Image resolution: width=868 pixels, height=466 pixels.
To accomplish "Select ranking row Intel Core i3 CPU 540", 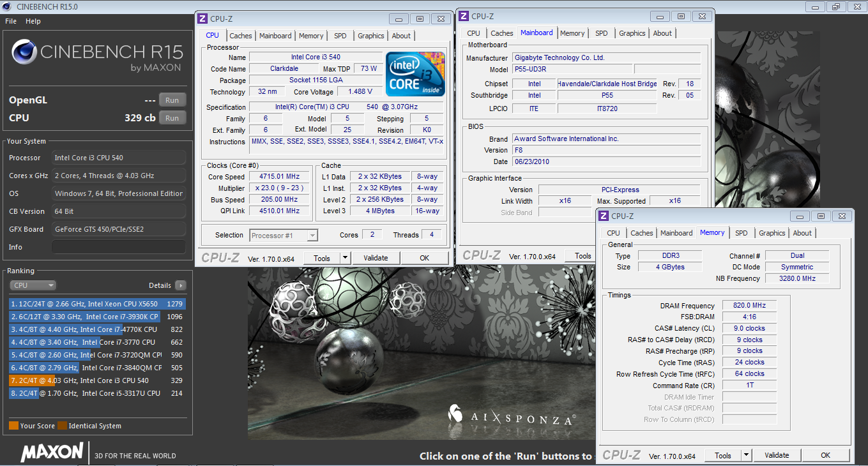I will coord(97,380).
